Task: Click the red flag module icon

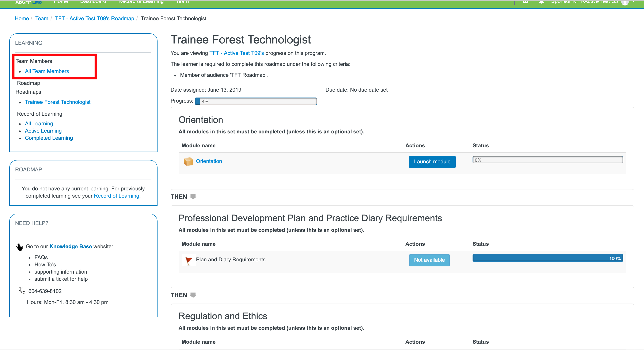Action: [189, 260]
